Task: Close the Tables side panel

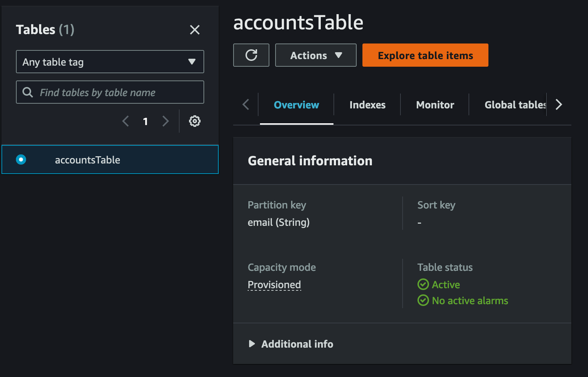Action: (195, 30)
